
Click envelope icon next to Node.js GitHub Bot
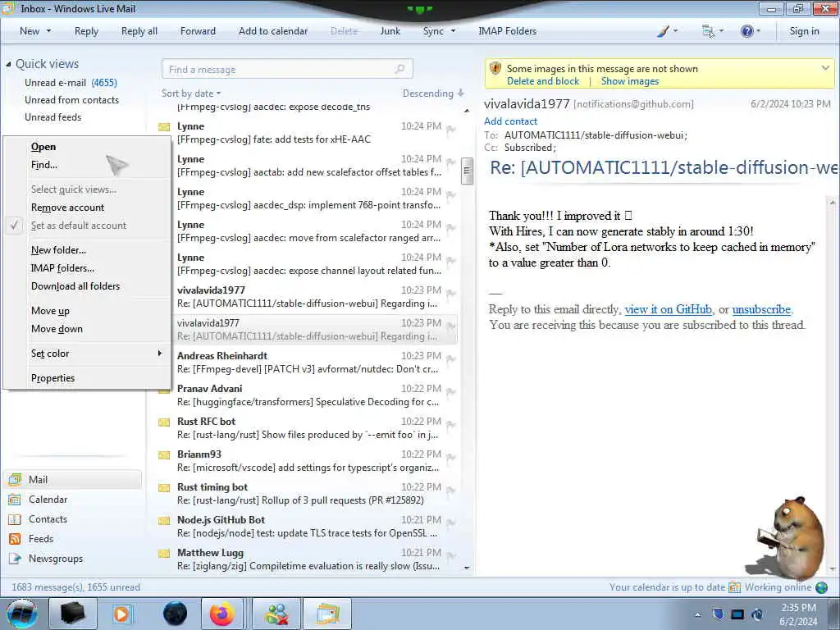164,521
